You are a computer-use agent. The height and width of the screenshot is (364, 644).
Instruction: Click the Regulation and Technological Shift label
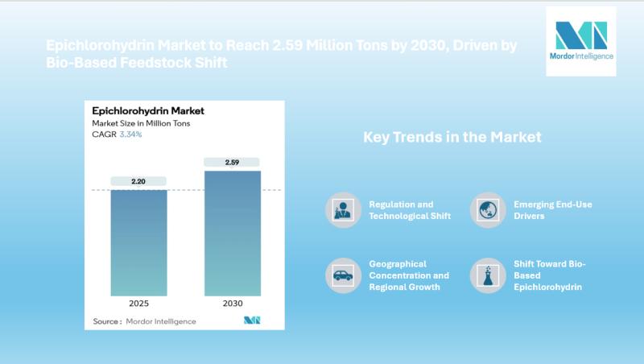[x=410, y=210]
